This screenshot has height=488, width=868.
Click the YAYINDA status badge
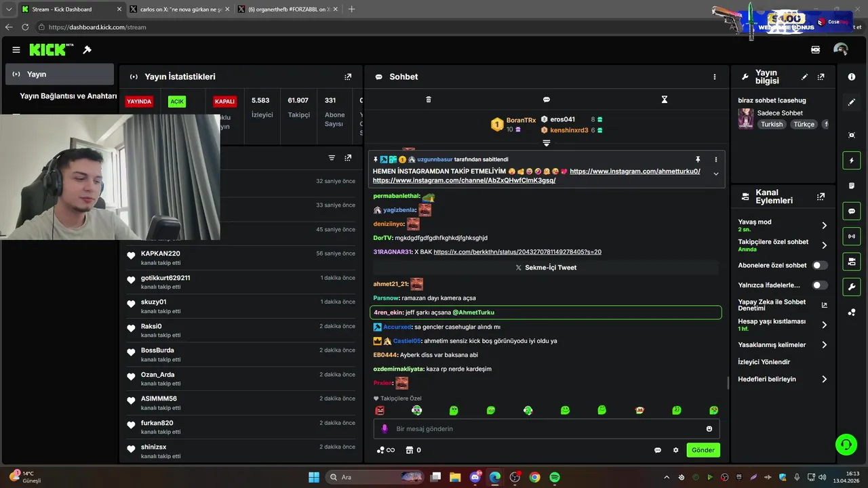point(139,102)
